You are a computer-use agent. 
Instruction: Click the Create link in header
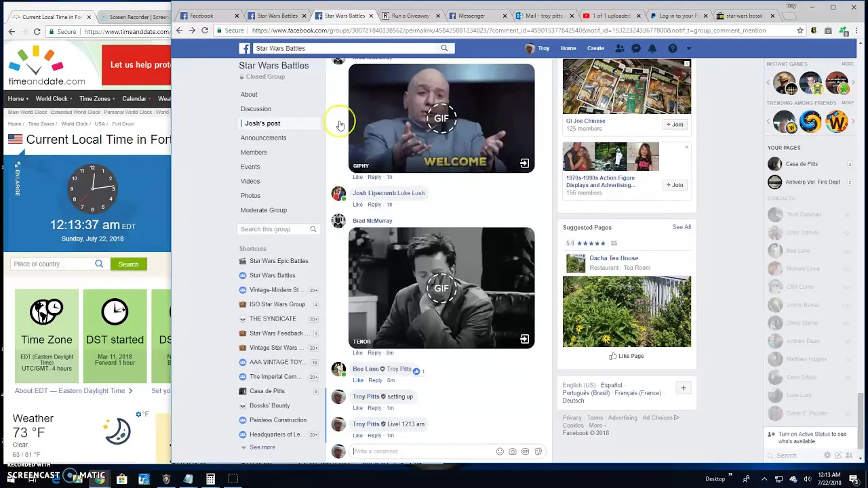pos(595,48)
